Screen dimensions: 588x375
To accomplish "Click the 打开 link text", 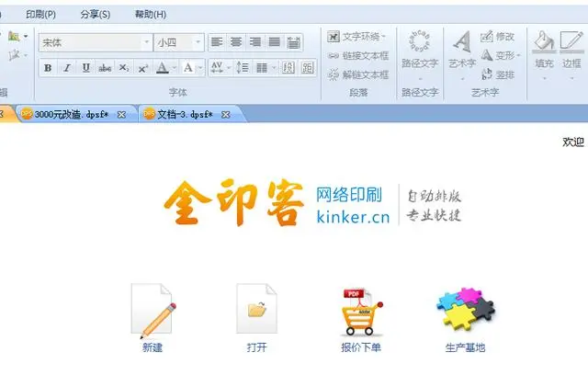I will pos(257,347).
